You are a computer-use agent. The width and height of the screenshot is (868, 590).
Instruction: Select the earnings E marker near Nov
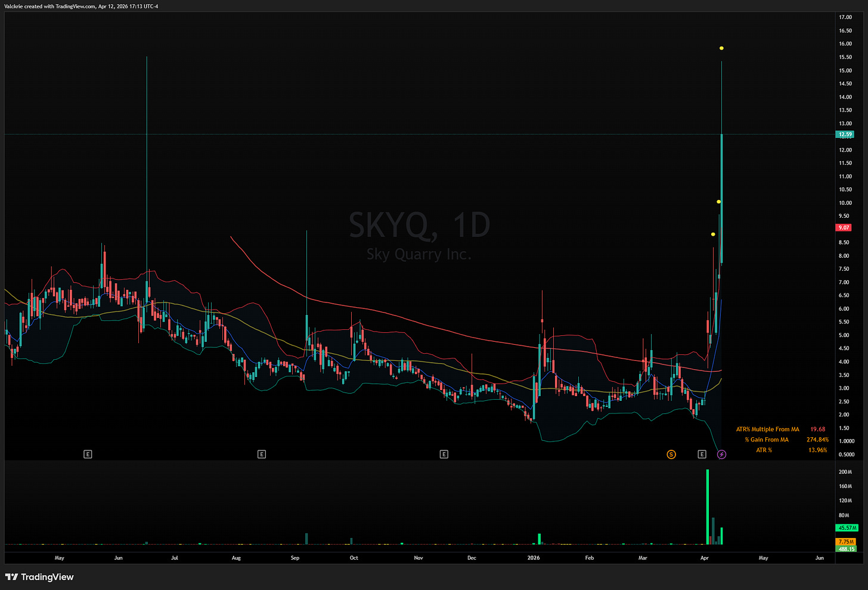click(444, 455)
